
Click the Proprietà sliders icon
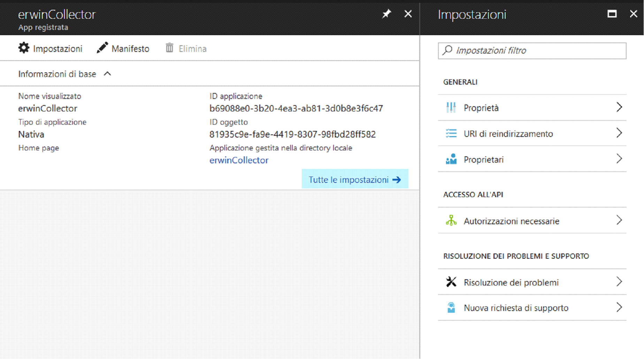(451, 108)
